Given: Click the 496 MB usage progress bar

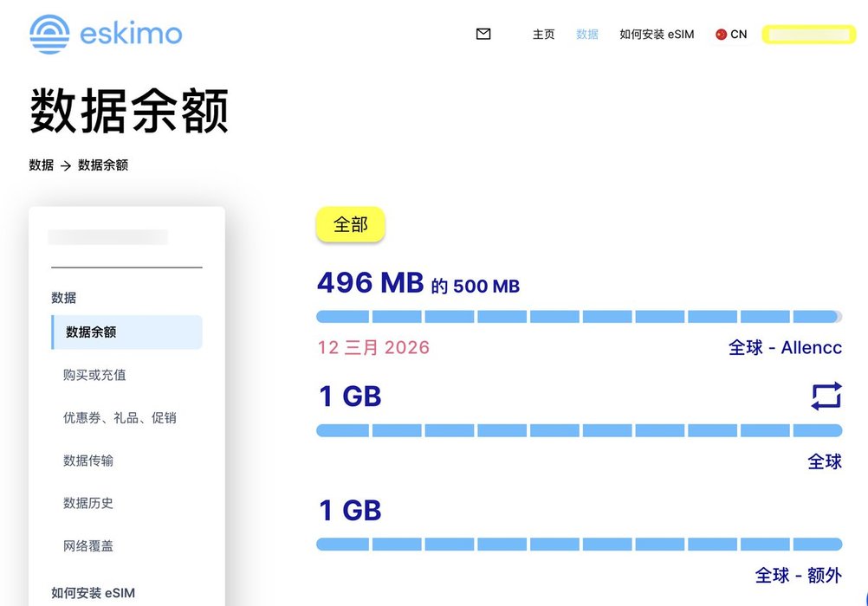Looking at the screenshot, I should (579, 317).
